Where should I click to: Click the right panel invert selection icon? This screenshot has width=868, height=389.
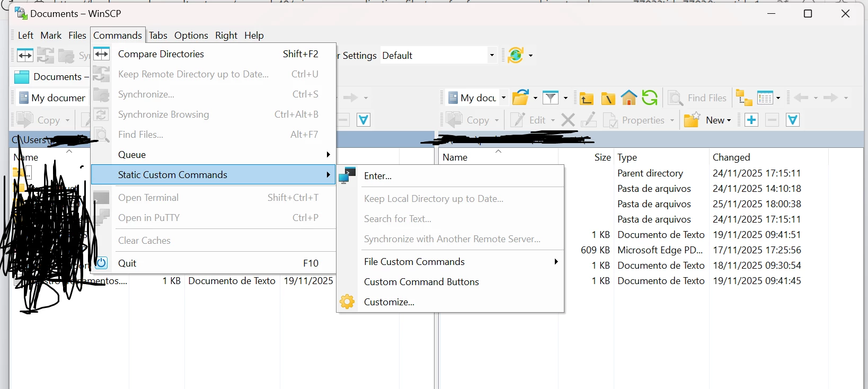tap(793, 120)
